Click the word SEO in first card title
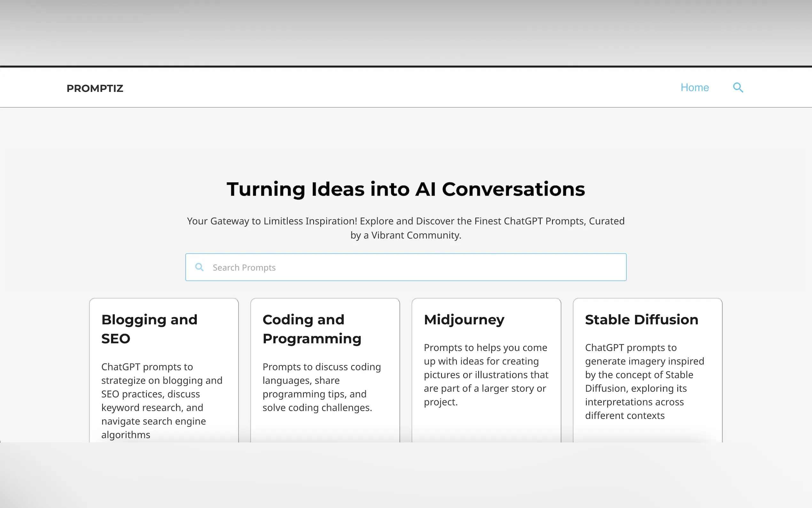 click(x=116, y=339)
